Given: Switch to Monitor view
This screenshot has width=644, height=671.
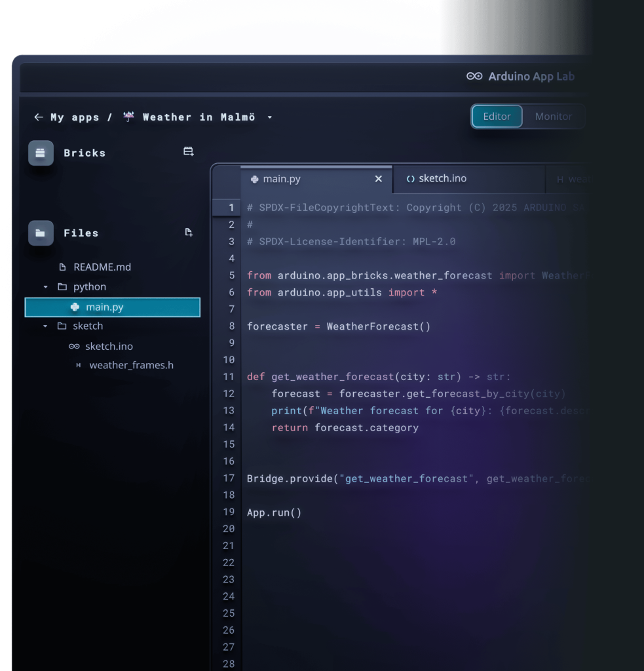Looking at the screenshot, I should pos(554,116).
